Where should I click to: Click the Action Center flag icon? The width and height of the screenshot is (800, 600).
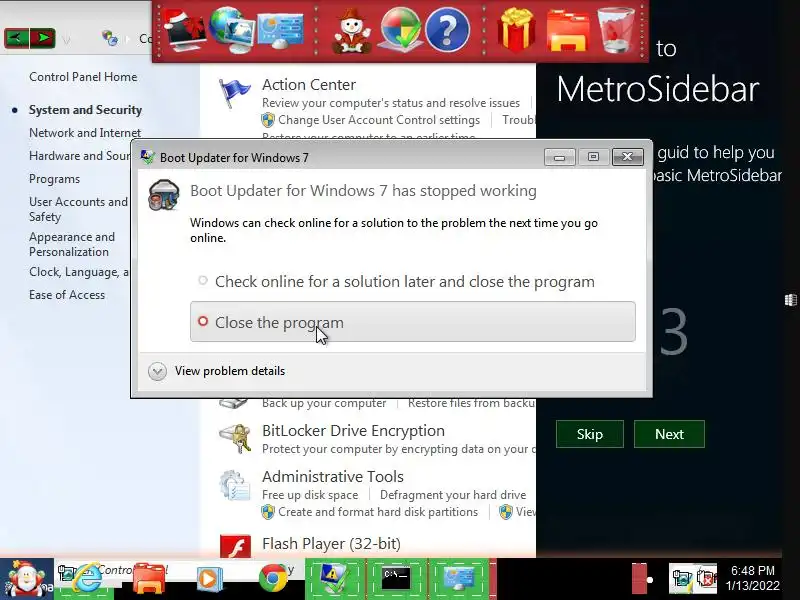[234, 93]
